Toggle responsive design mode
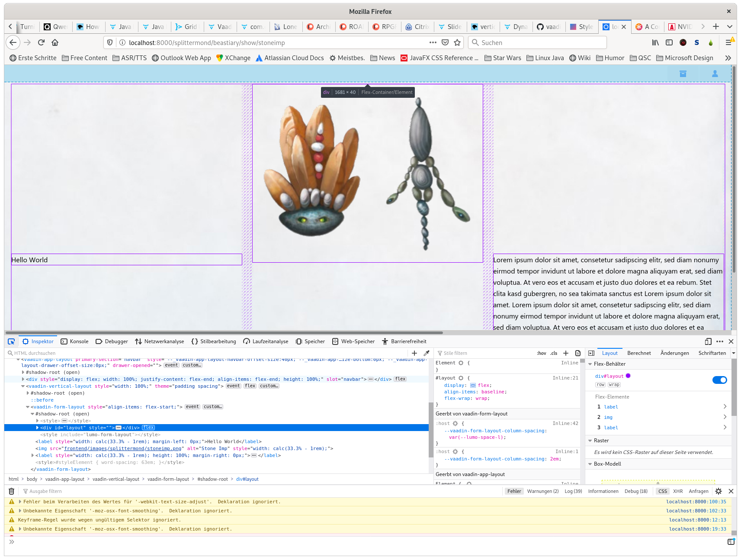Viewport: 741px width, 560px height. 708,341
